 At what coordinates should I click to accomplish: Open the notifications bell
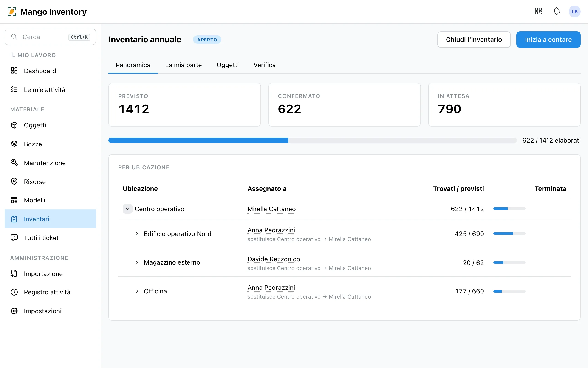(557, 11)
